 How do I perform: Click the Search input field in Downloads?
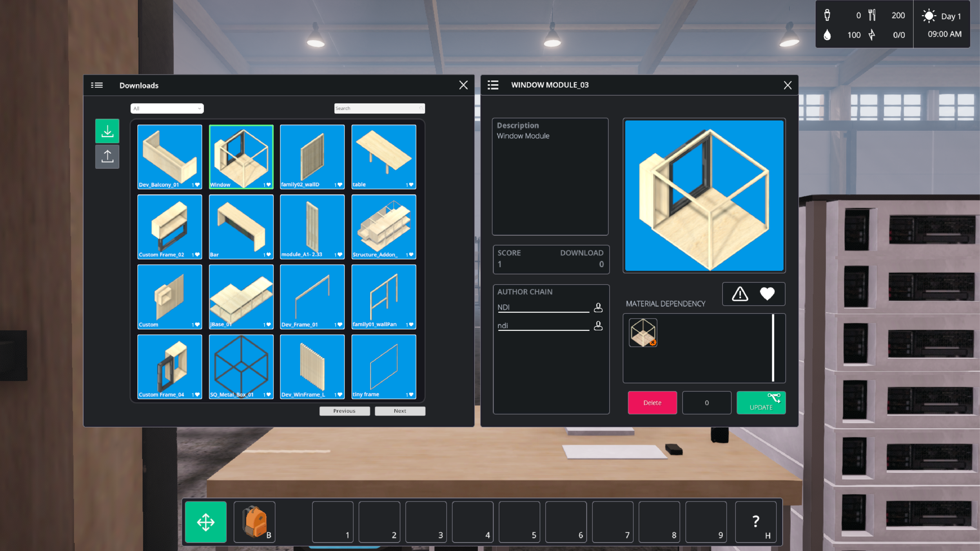pyautogui.click(x=379, y=108)
